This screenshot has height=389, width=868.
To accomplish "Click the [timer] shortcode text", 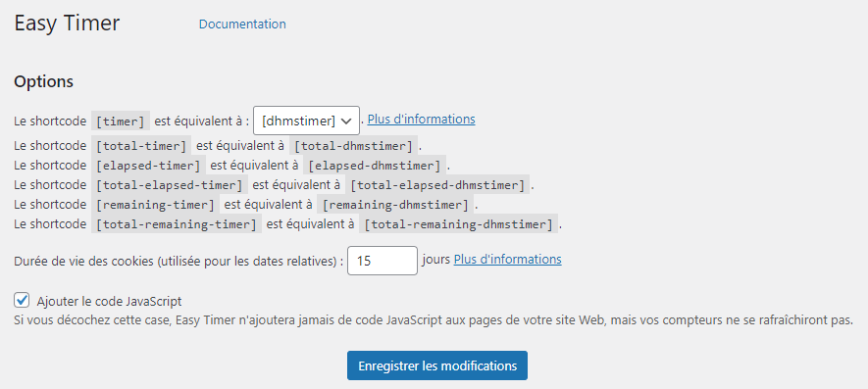I will [120, 121].
